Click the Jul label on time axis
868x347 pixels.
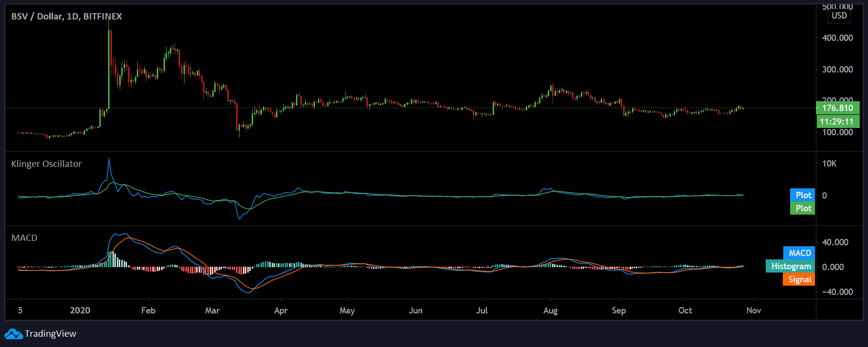481,310
